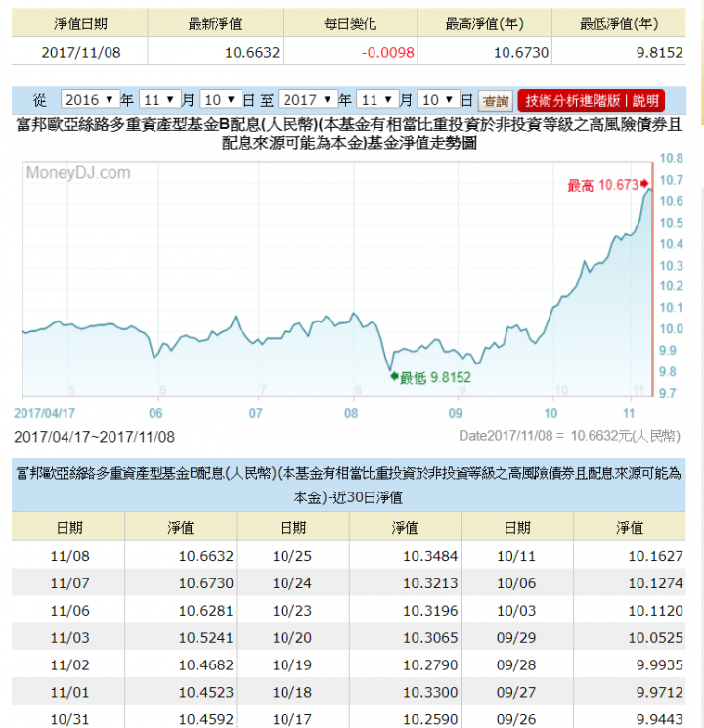Open the start year dropdown showing 2016

click(90, 100)
